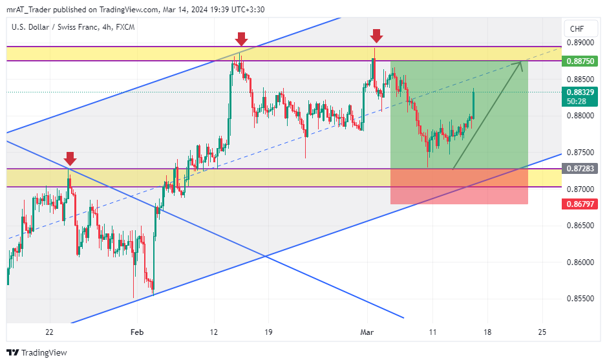Click the published by mrAT_Trader header text
The width and height of the screenshot is (607, 364).
(x=136, y=9)
